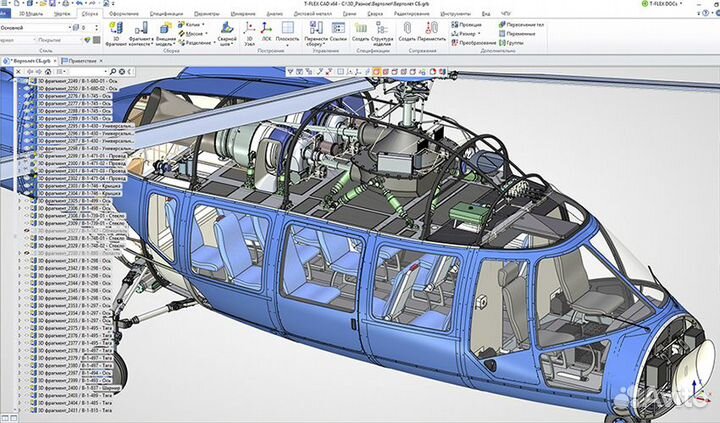Image resolution: width=720 pixels, height=423 pixels.
Task: Click the layer number spinner arrows
Action: point(96,28)
